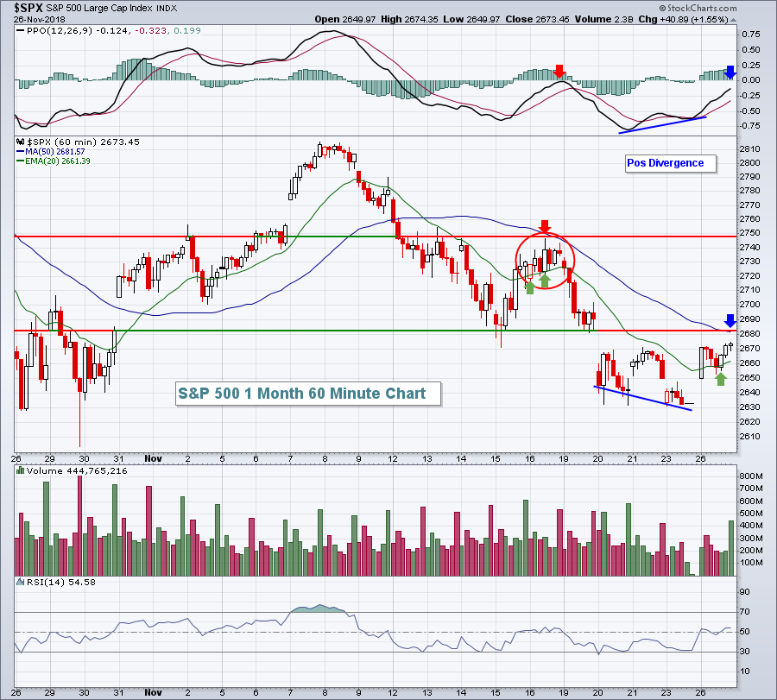Click the PPO histogram value 0.199

point(186,31)
